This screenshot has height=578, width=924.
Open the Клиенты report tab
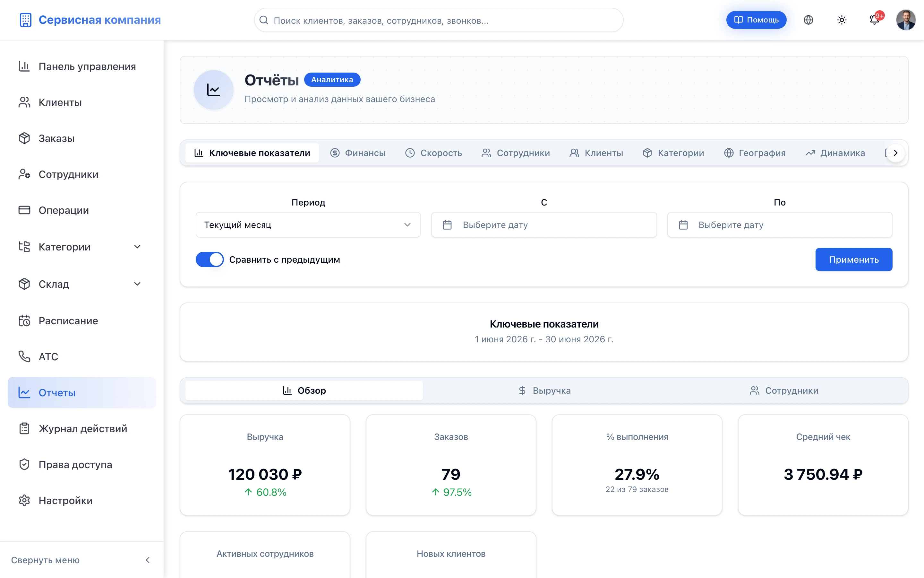click(x=596, y=153)
